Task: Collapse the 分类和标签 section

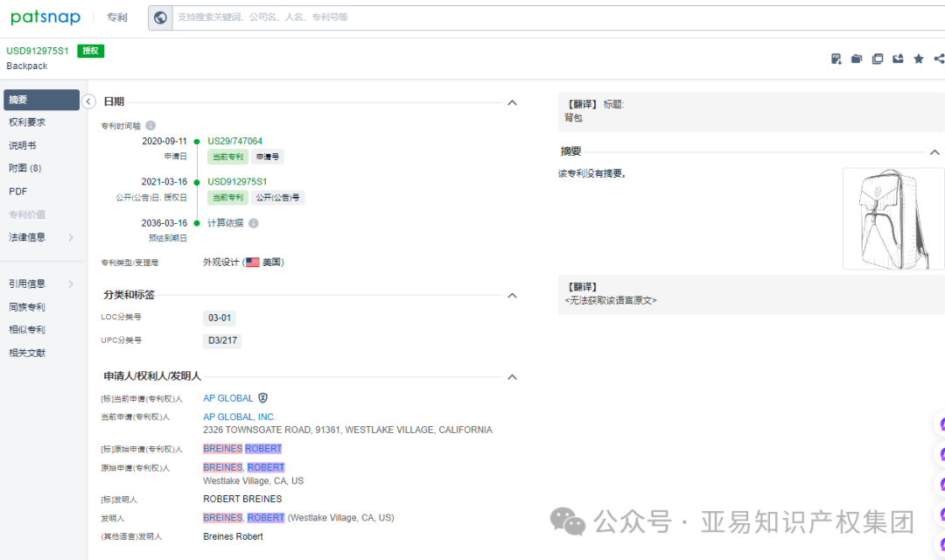Action: point(512,295)
